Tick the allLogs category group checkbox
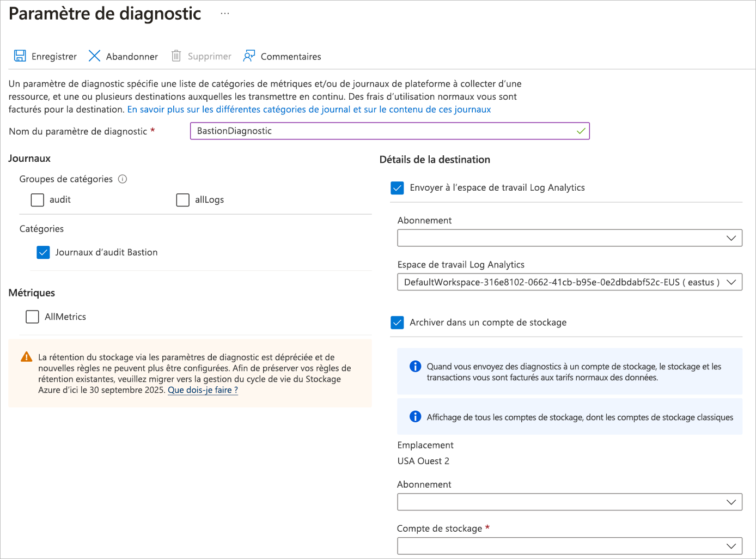756x559 pixels. point(183,200)
